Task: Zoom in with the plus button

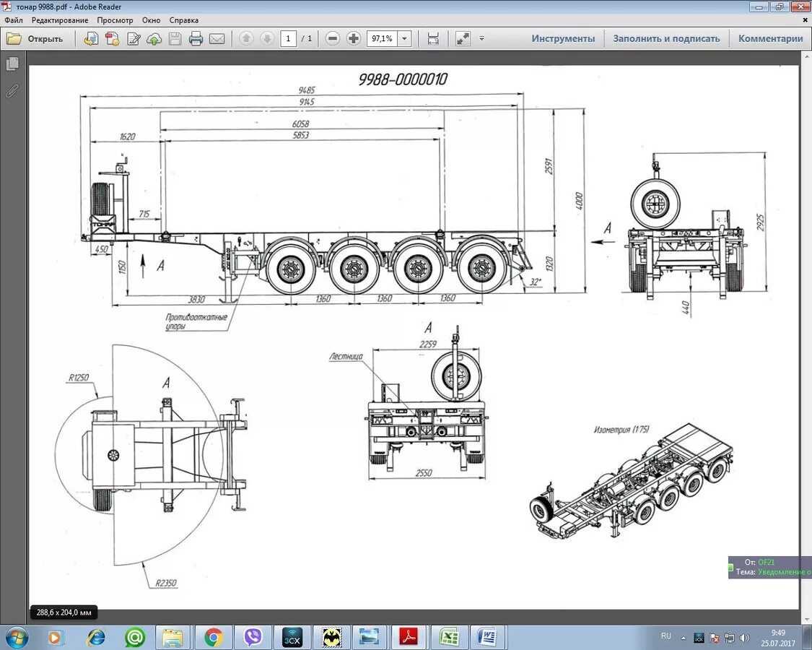Action: 354,38
